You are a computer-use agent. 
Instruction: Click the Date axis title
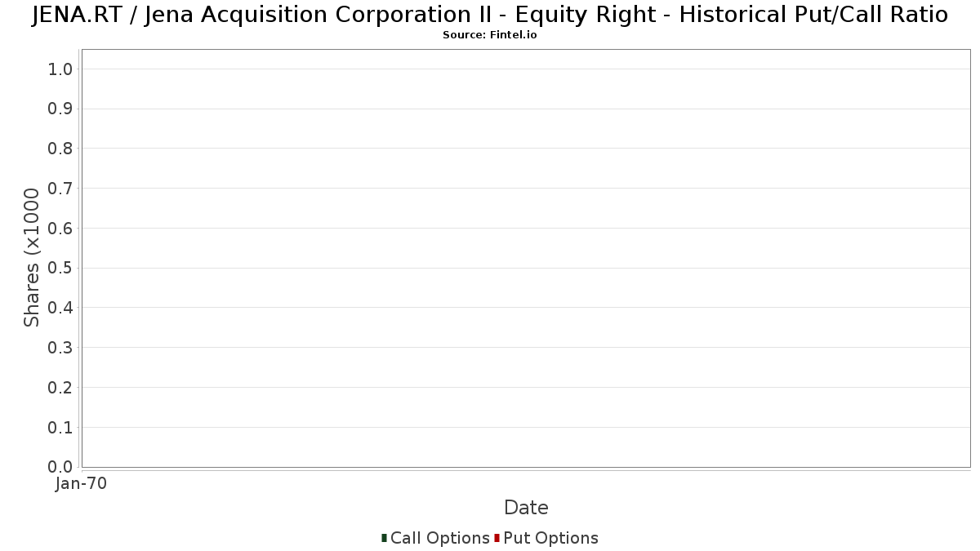pos(526,508)
